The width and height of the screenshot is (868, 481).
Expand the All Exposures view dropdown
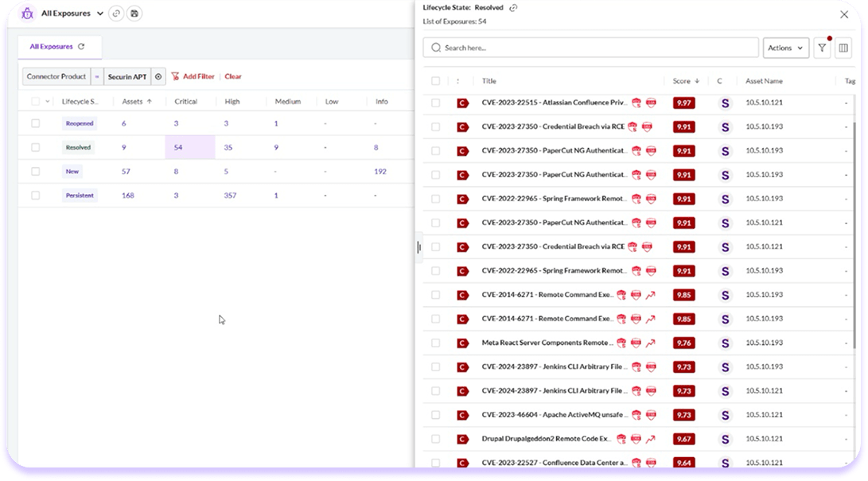[x=99, y=14]
